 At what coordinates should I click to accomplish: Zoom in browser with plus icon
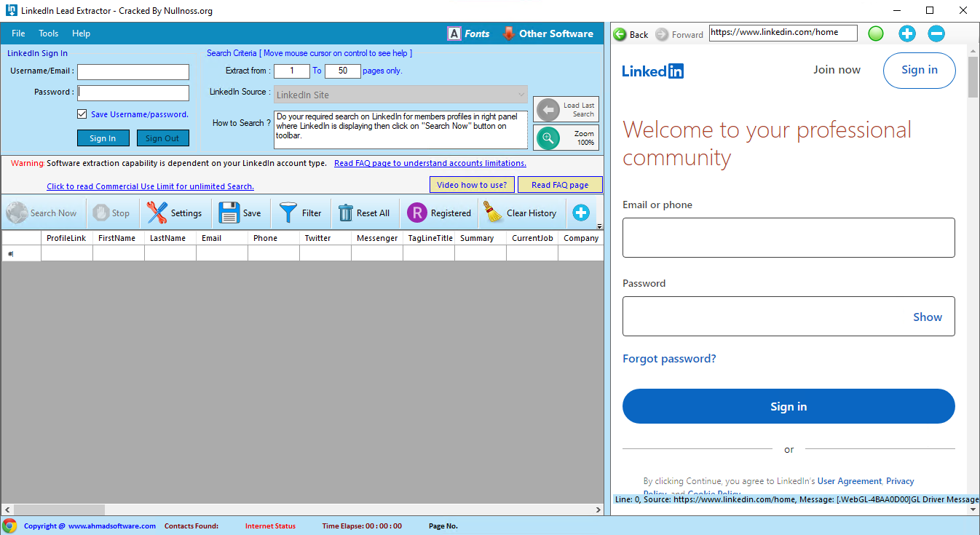(x=906, y=33)
